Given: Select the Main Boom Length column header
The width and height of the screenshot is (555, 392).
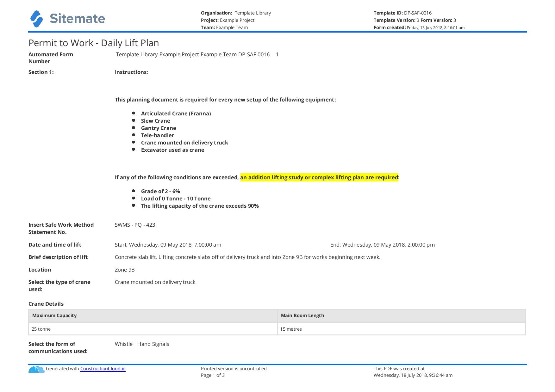Looking at the screenshot, I should [302, 315].
